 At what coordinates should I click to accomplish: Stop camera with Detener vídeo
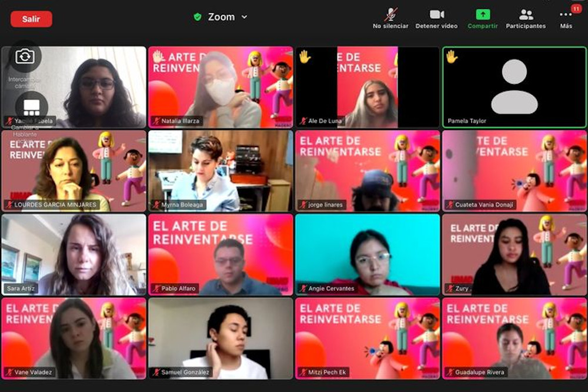(x=436, y=18)
